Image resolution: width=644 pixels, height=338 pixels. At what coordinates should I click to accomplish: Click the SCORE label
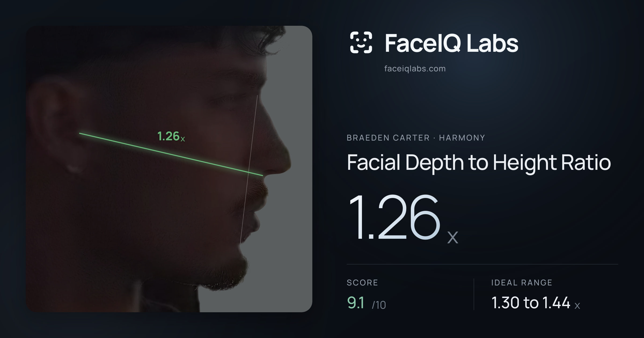point(362,283)
